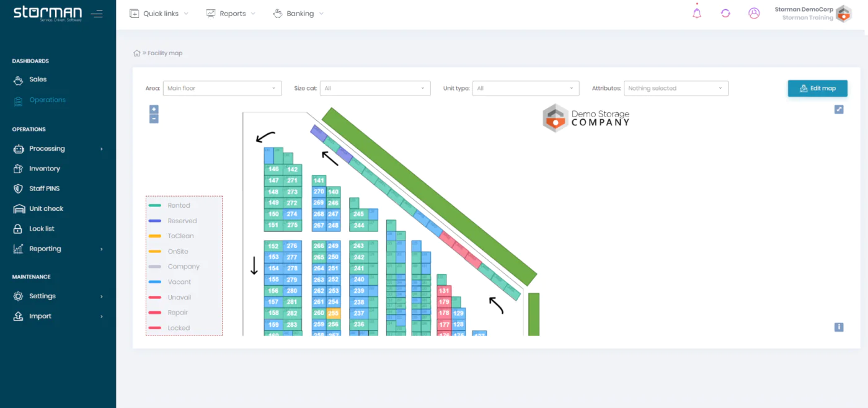Open the user profile icon
The width and height of the screenshot is (868, 408).
[x=754, y=14]
